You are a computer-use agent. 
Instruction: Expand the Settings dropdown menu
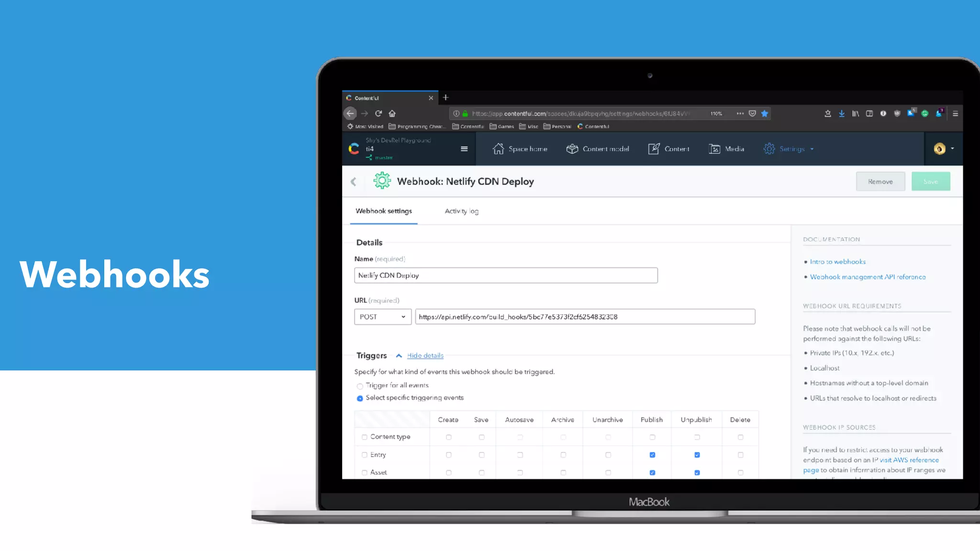click(792, 149)
